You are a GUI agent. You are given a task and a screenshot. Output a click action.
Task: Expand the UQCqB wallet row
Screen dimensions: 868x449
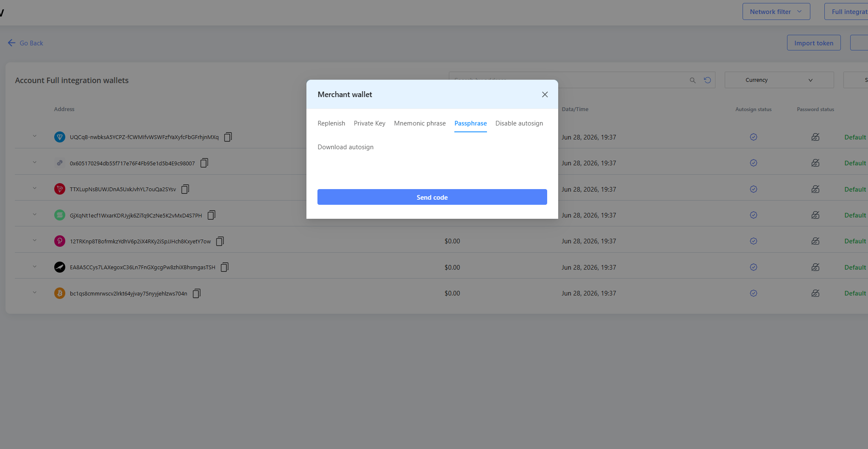pyautogui.click(x=35, y=136)
